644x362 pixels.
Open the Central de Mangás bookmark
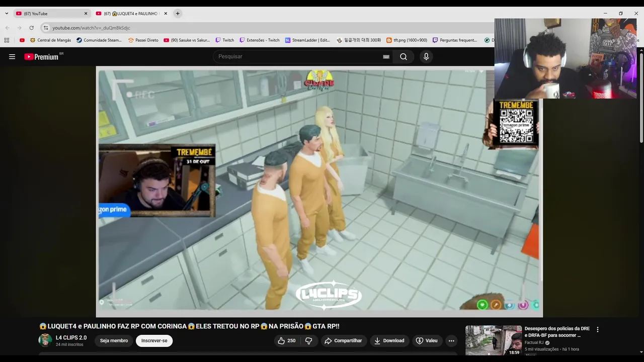pos(50,40)
